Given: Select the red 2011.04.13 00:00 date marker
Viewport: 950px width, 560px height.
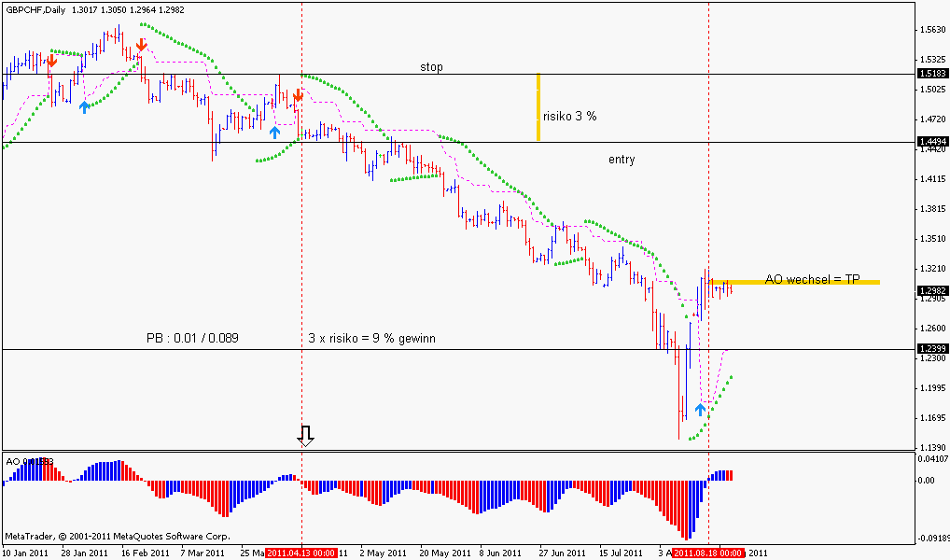Looking at the screenshot, I should tap(301, 553).
